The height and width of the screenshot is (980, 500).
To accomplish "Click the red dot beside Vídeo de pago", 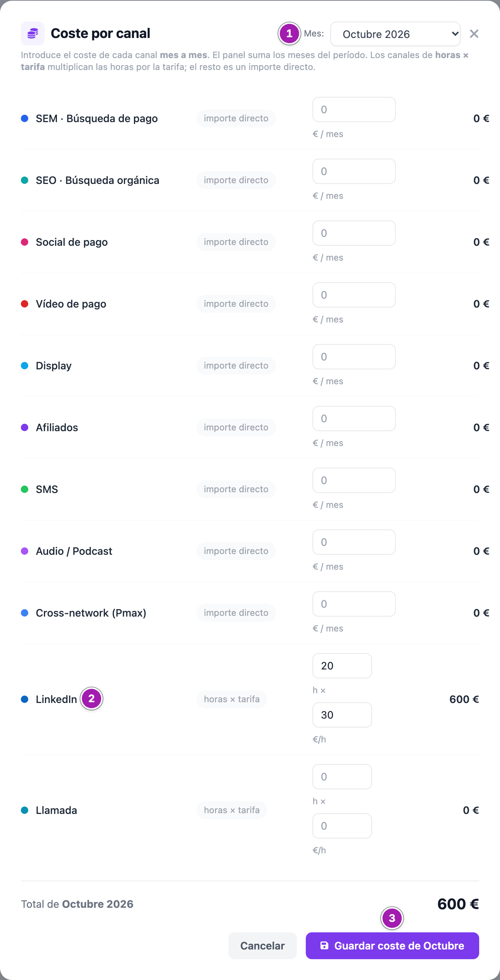I will click(25, 303).
